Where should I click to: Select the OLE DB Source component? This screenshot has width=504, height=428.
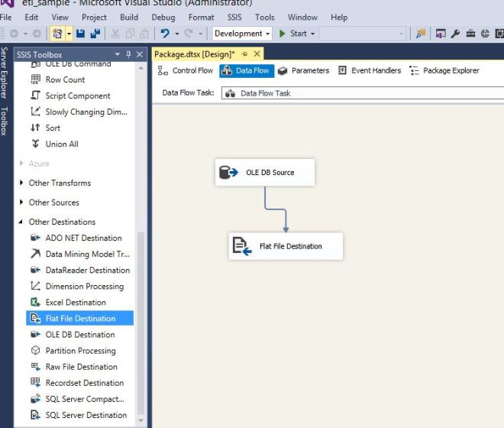264,173
